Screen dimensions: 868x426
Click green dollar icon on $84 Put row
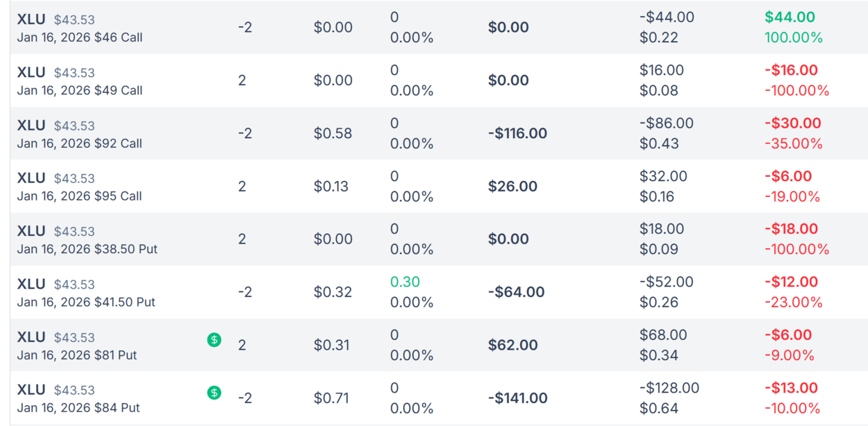point(215,393)
